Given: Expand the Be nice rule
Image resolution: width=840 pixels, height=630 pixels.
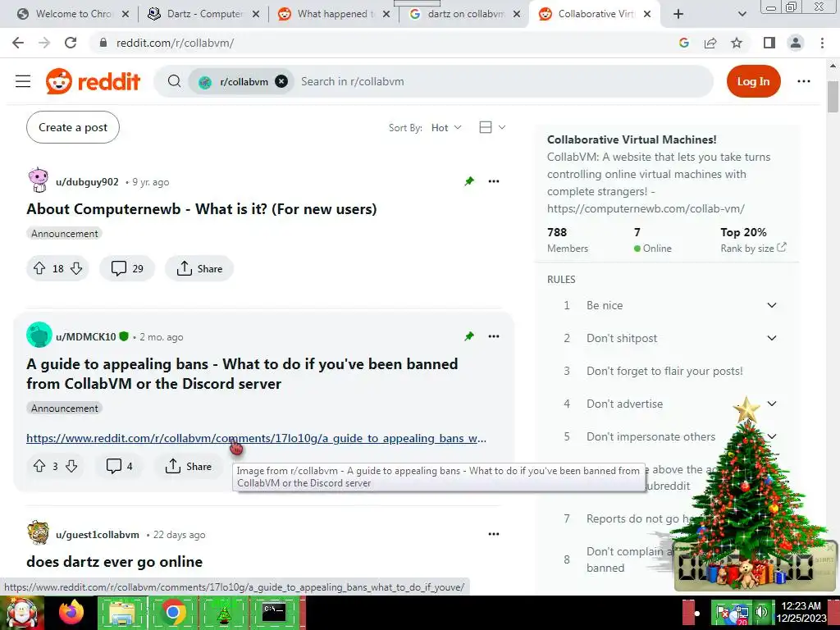Looking at the screenshot, I should click(x=771, y=305).
